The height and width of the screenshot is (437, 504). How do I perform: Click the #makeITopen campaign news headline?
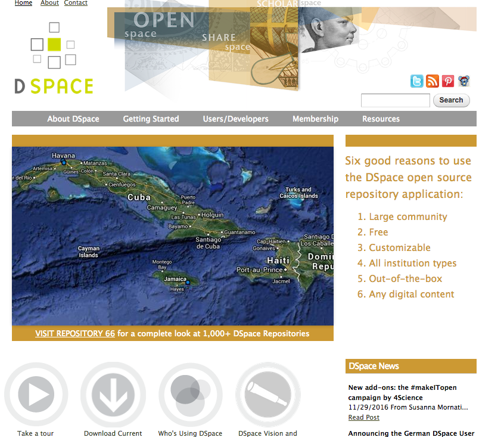[x=403, y=392]
